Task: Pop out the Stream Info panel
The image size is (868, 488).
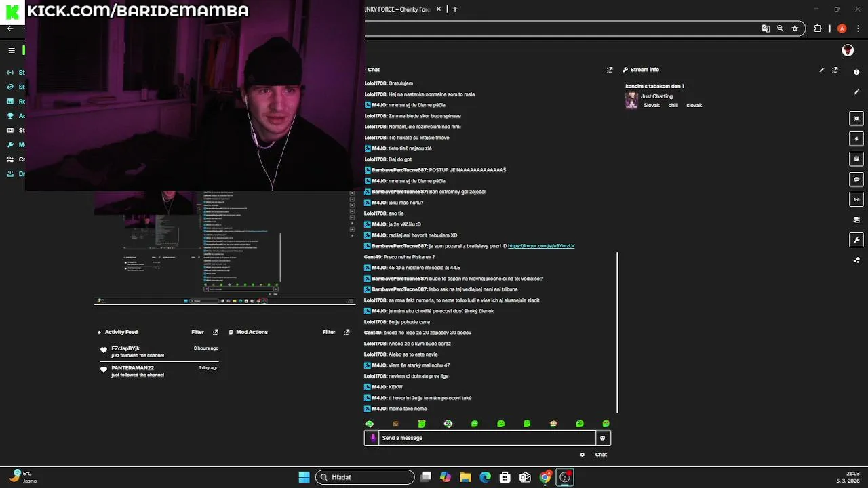Action: pyautogui.click(x=835, y=70)
